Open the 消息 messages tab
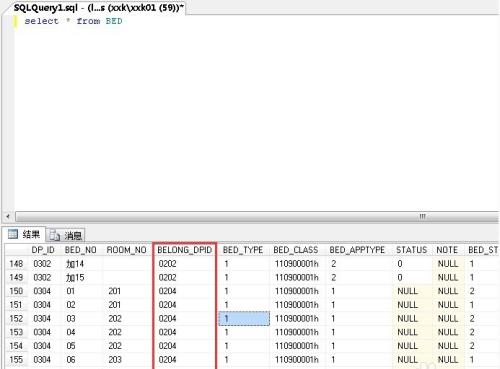Screen dimensions: 500x369 pyautogui.click(x=66, y=235)
